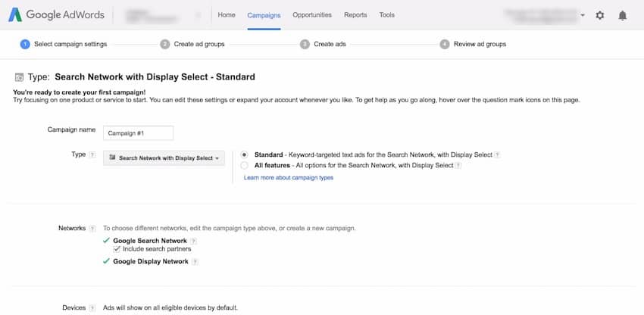
Task: Uncheck Include search partners checkbox
Action: pos(117,249)
